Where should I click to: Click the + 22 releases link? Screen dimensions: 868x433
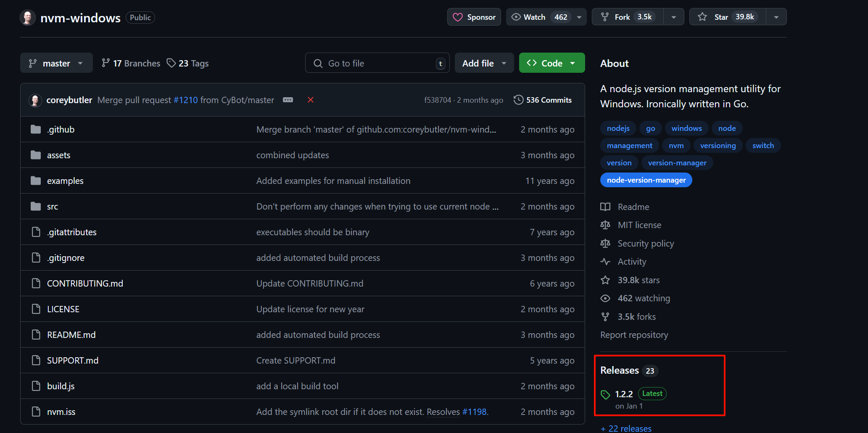tap(626, 428)
